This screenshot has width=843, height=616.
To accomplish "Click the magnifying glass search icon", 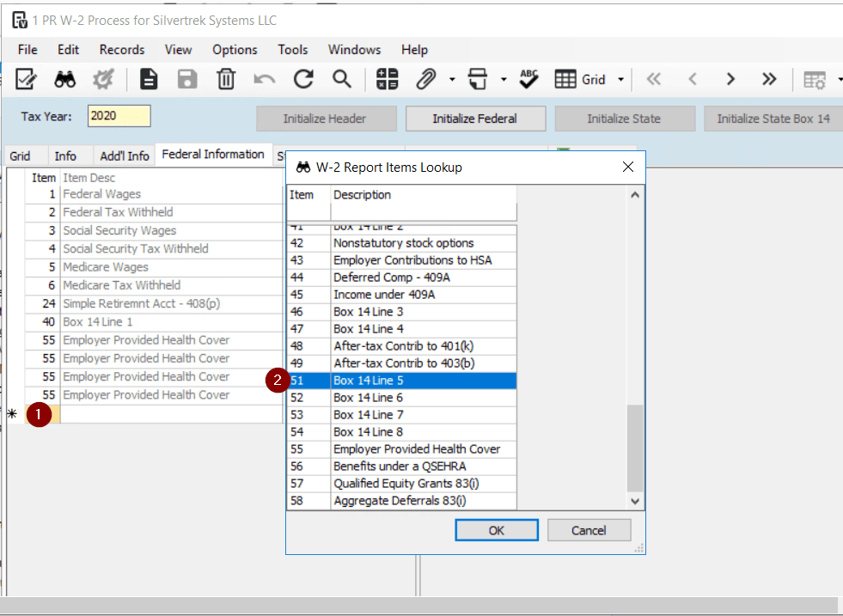I will [x=342, y=80].
